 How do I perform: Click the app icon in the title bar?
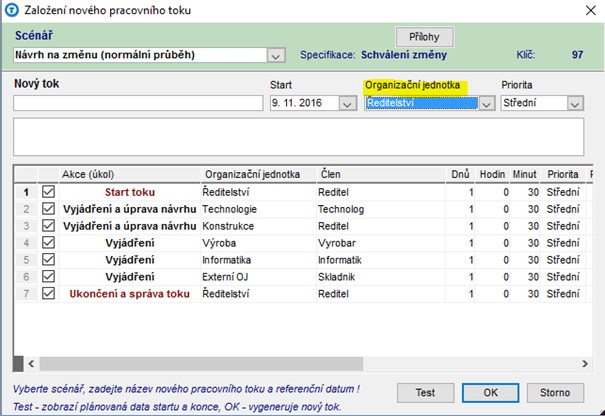(x=11, y=10)
